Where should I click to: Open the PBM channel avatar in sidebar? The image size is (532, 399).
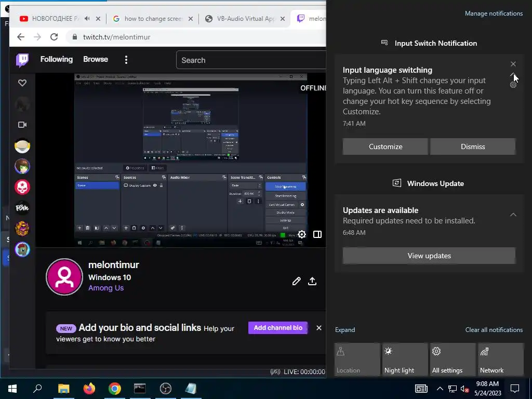click(22, 208)
